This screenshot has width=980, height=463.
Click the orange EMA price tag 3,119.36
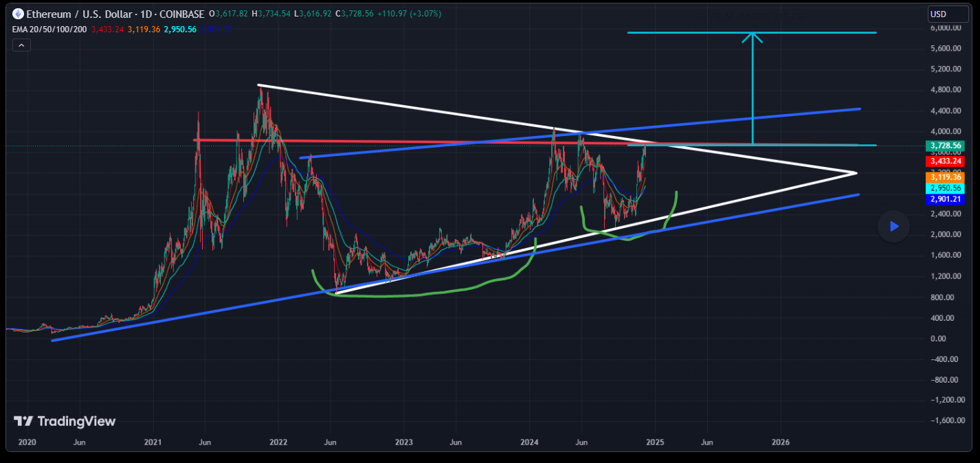click(946, 177)
